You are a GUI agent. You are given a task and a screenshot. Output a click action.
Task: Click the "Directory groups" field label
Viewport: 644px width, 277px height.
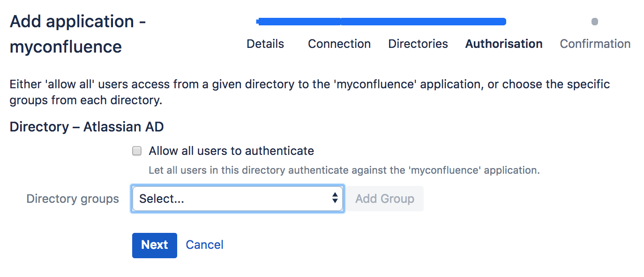point(73,199)
